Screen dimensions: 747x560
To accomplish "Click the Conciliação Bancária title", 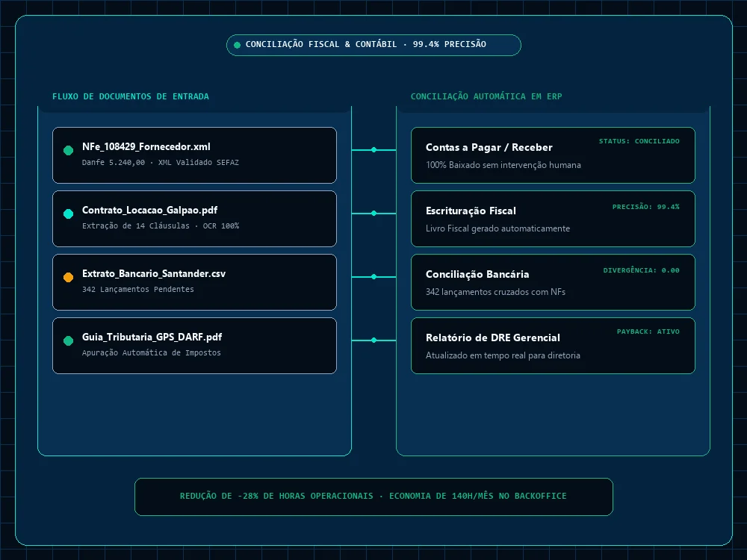I will [477, 274].
